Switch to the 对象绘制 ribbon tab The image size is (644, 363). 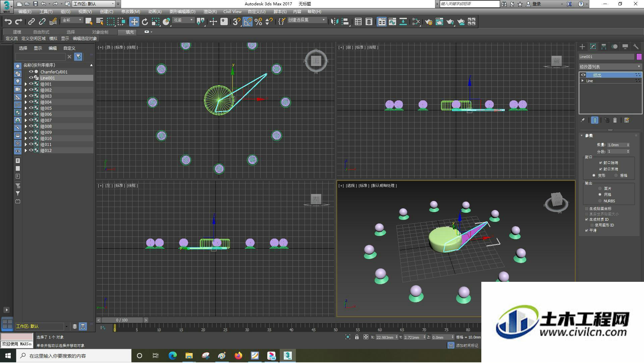pos(100,32)
